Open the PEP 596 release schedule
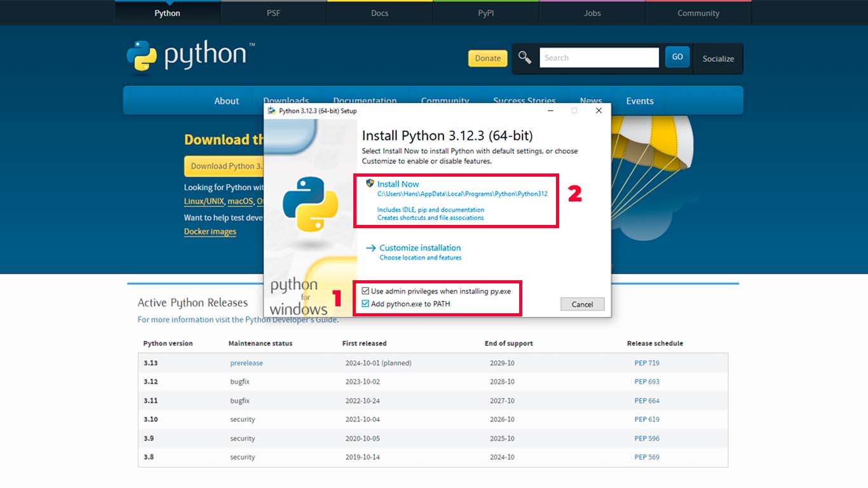868x488 pixels. pyautogui.click(x=647, y=438)
